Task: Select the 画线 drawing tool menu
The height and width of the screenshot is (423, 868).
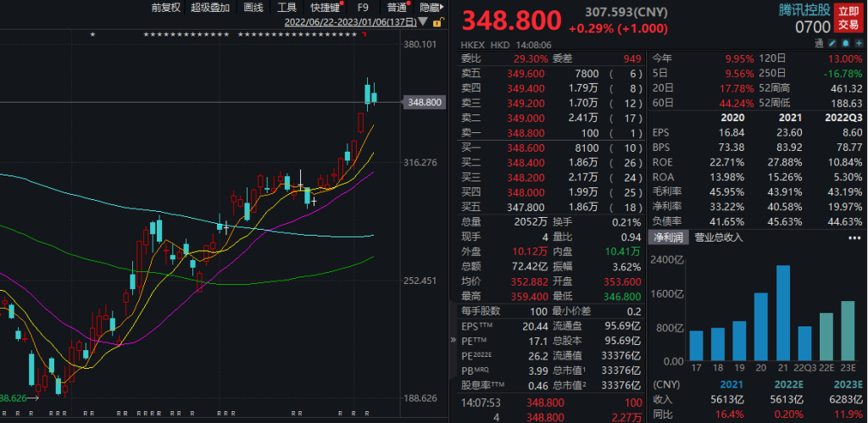Action: (x=253, y=7)
